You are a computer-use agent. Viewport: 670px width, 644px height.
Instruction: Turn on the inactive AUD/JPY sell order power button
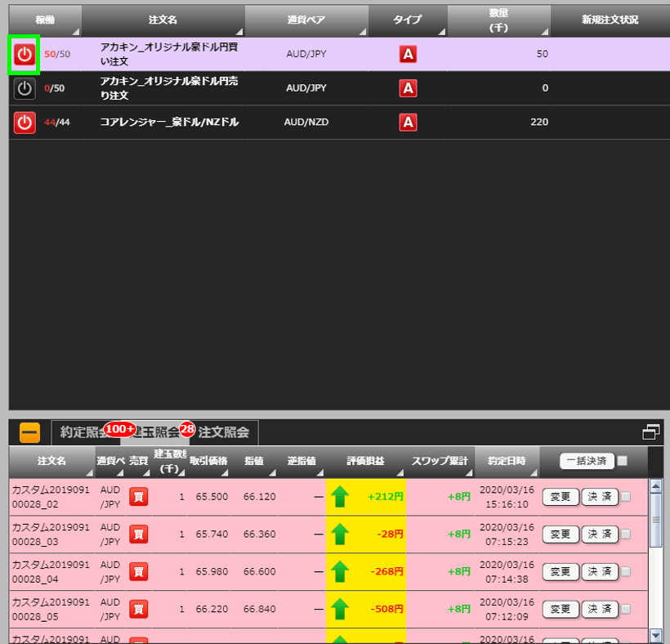(25, 88)
